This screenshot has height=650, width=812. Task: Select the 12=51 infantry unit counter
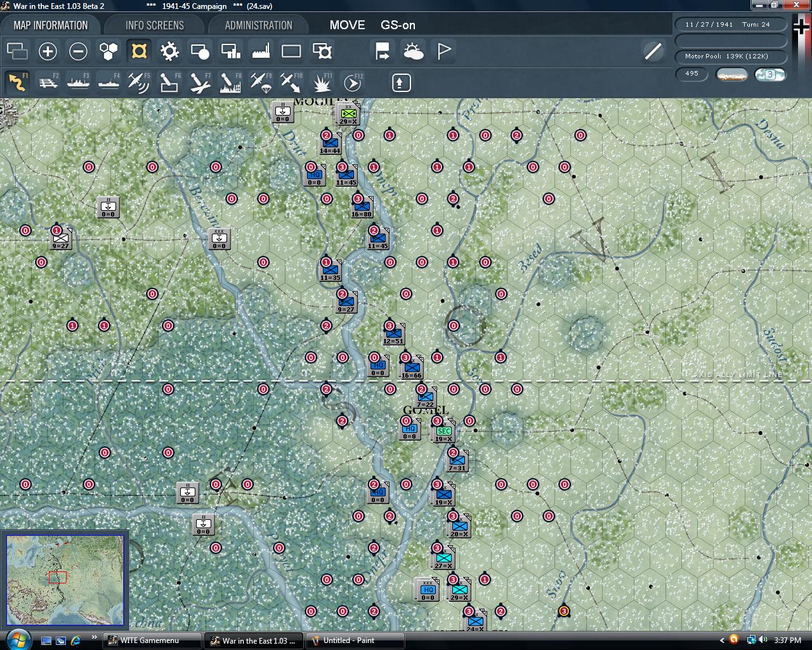click(x=393, y=335)
